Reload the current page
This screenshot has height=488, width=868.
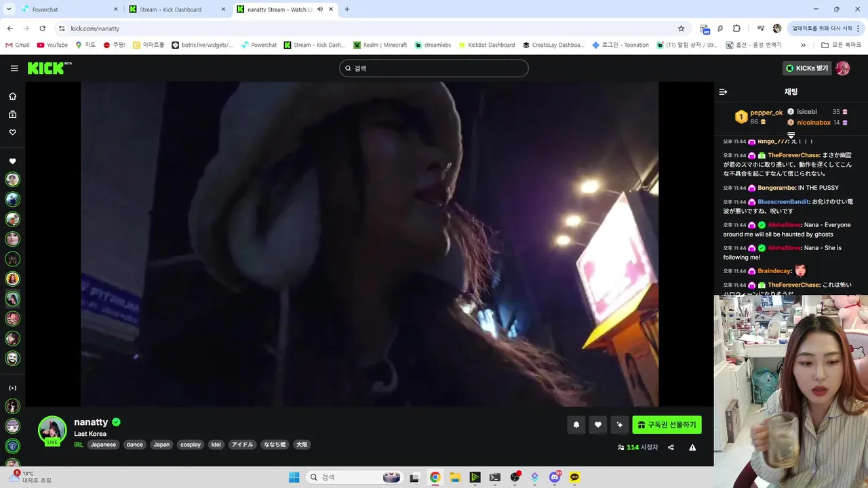pyautogui.click(x=42, y=28)
